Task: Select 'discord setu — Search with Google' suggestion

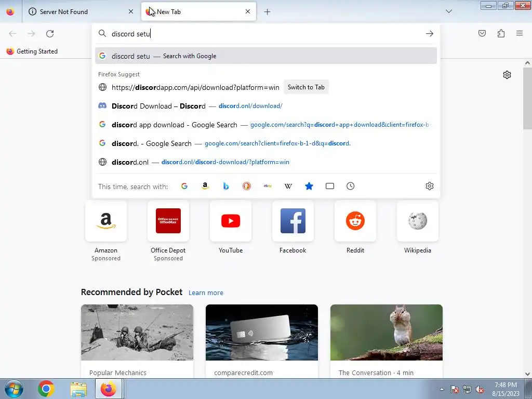Action: (266, 56)
